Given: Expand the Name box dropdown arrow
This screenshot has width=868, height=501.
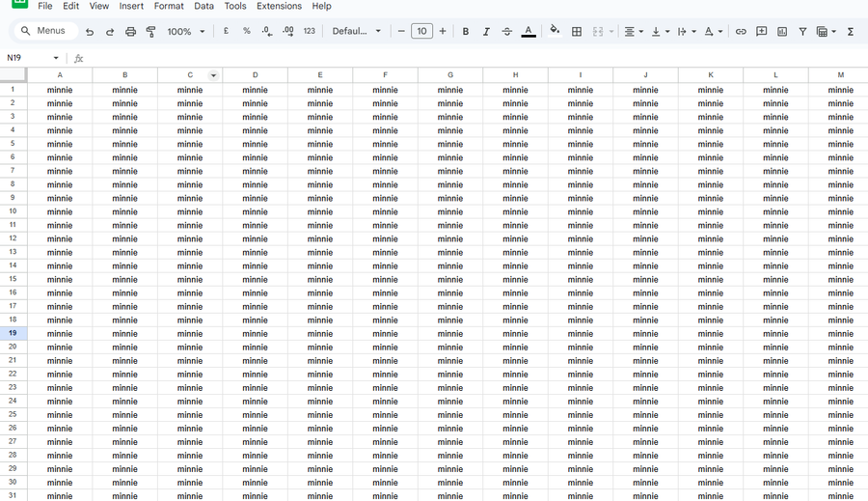Looking at the screenshot, I should tap(56, 58).
